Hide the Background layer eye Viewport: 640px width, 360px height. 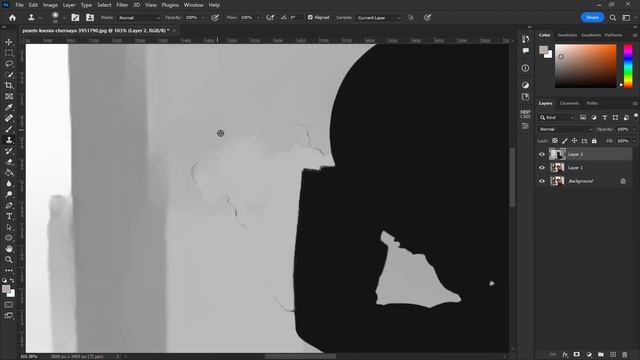542,181
